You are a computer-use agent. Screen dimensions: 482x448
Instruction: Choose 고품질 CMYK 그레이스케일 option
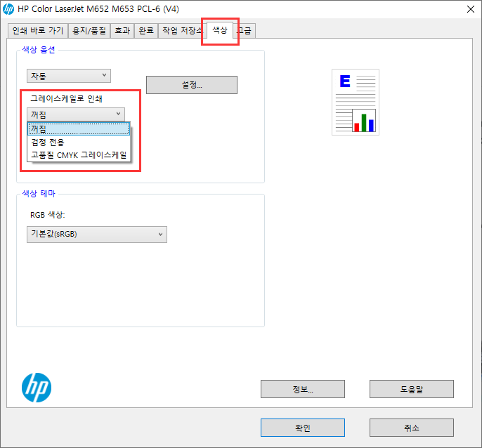click(79, 155)
